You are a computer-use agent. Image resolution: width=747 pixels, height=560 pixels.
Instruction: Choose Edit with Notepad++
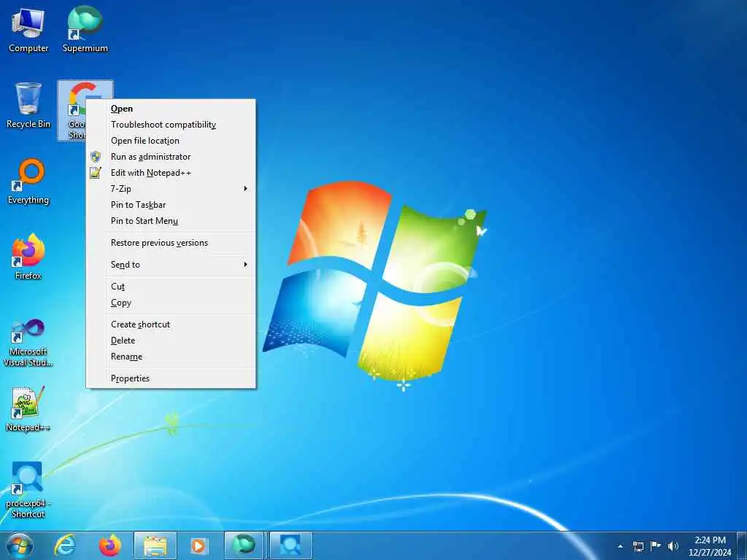click(x=171, y=173)
